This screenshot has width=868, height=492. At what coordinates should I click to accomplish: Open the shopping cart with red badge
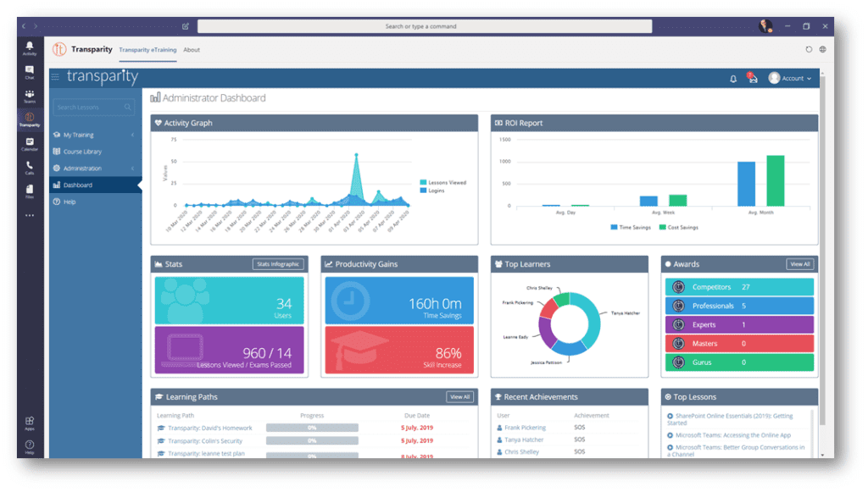[751, 79]
